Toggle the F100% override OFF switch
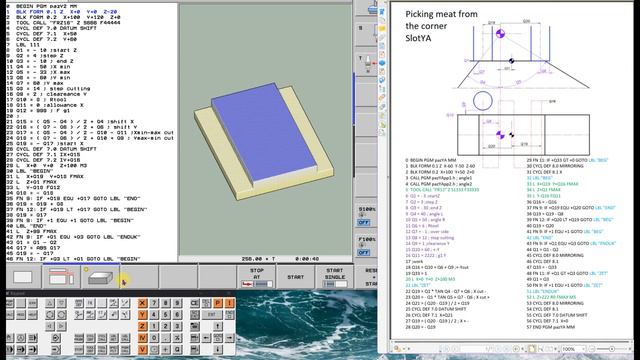The image size is (640, 360). coord(363,253)
